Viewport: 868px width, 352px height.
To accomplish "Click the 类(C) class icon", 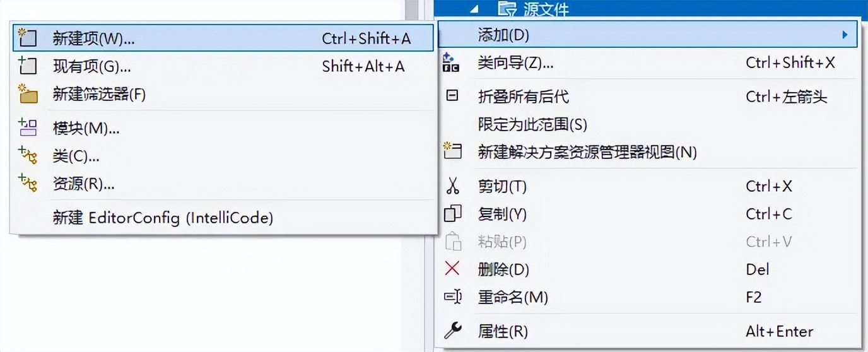I will tap(27, 155).
